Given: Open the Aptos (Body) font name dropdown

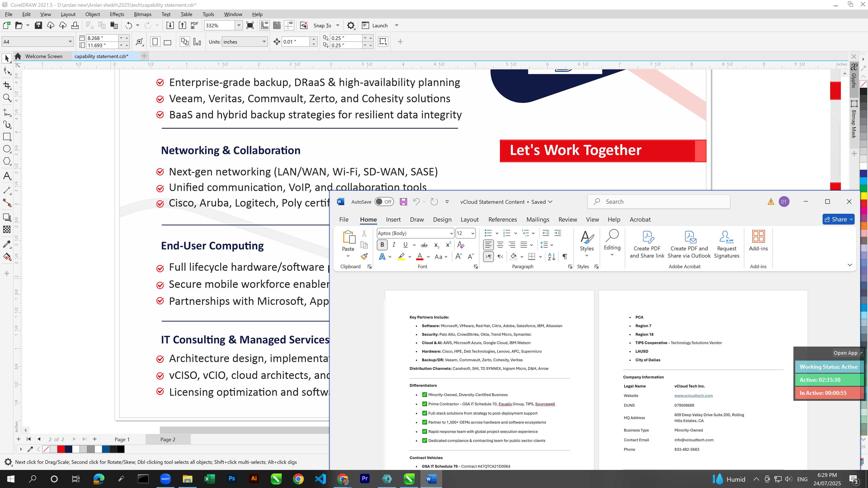Looking at the screenshot, I should click(x=451, y=233).
